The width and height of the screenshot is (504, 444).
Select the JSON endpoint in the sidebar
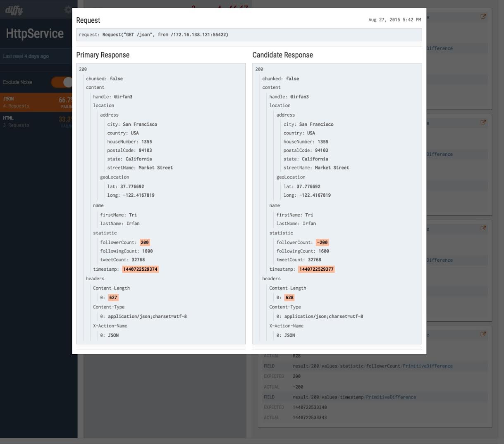click(36, 102)
